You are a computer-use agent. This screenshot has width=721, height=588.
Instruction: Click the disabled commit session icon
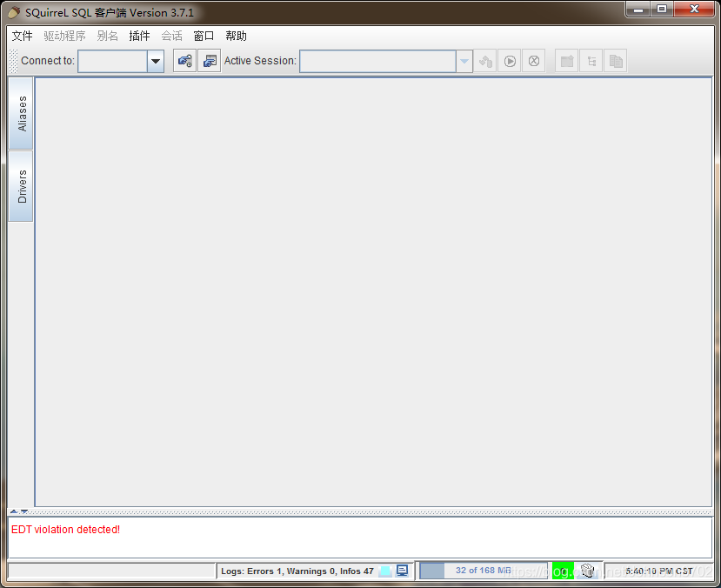pos(485,61)
